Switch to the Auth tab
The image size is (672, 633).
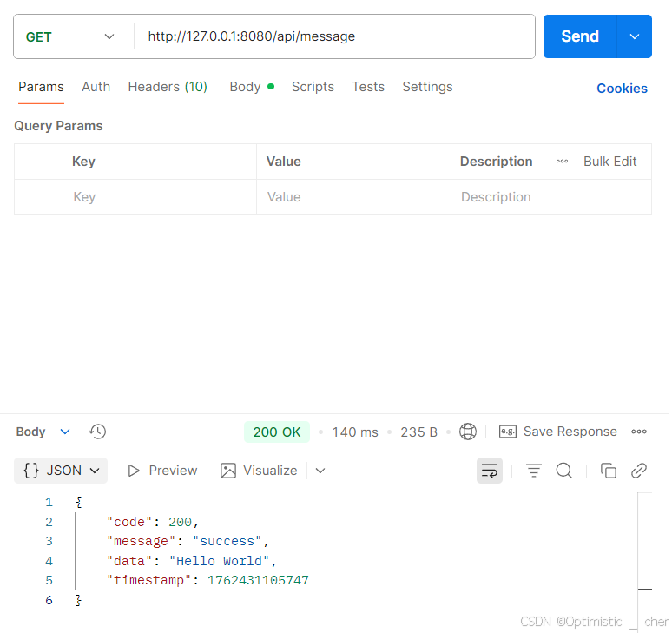[x=96, y=87]
